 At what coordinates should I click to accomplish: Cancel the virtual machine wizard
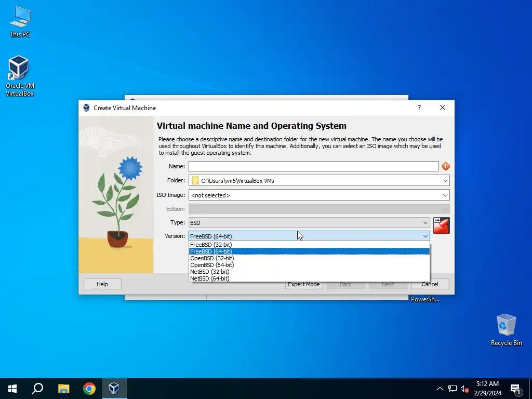tap(430, 284)
